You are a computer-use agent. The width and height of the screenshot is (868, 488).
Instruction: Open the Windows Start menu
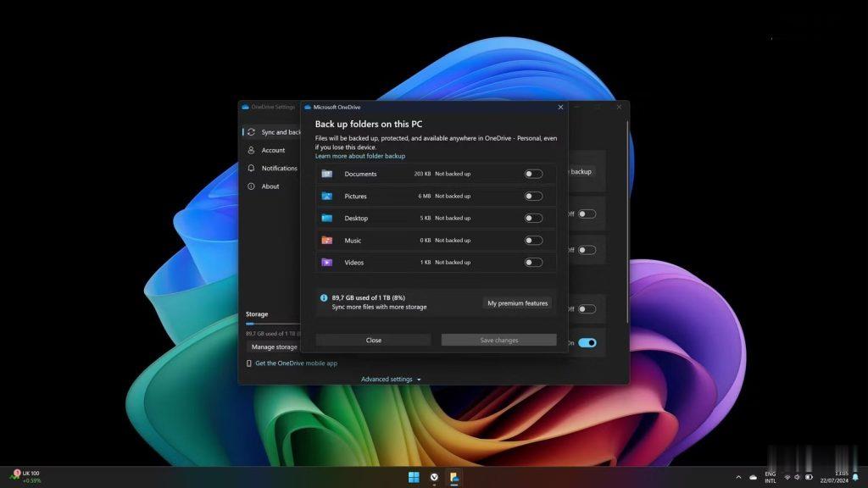point(414,477)
